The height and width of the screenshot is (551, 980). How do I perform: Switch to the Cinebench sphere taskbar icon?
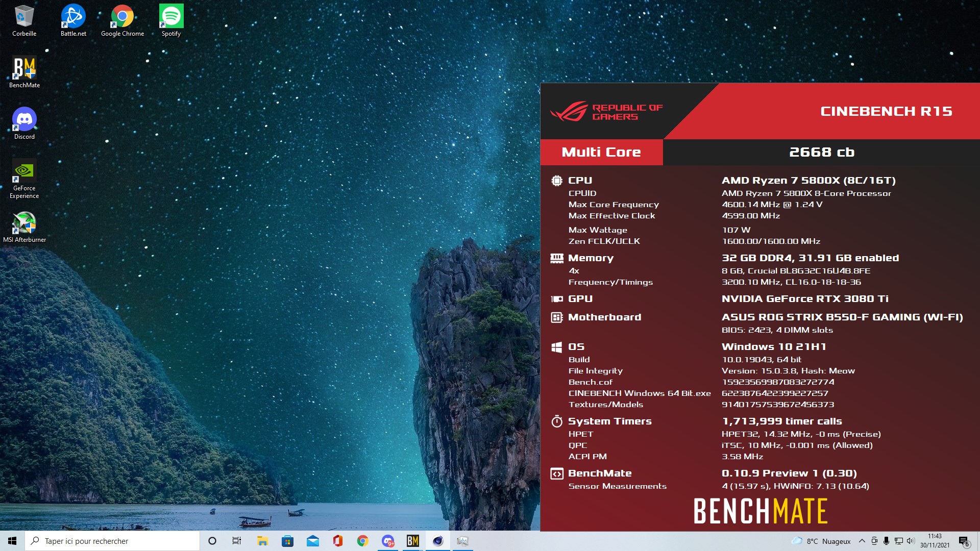click(x=437, y=541)
